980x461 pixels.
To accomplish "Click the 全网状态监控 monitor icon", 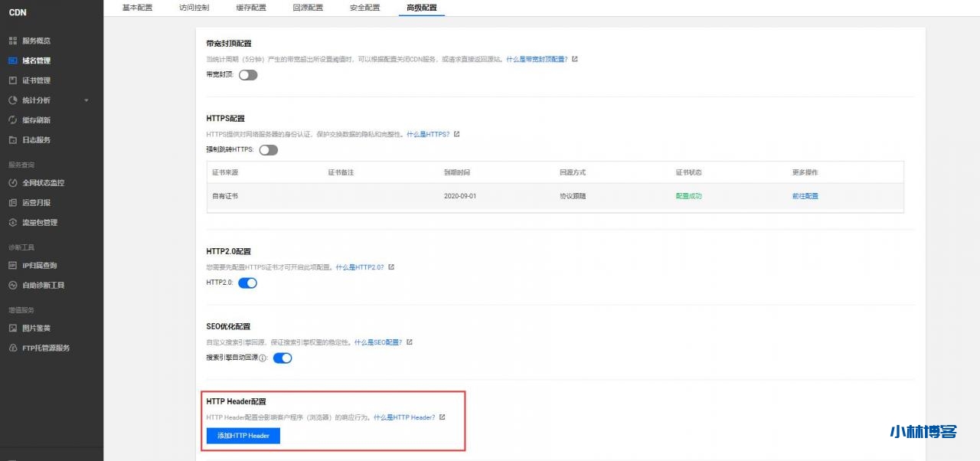I will tap(13, 183).
